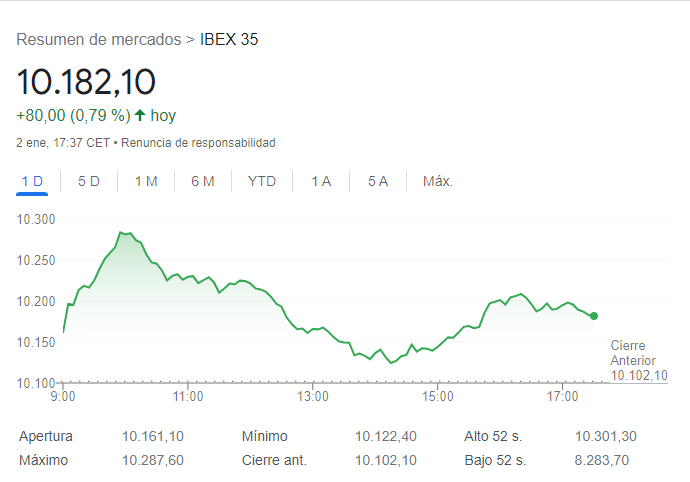Click the 9:00 x-axis label
Viewport: 690px width, 482px height.
point(63,397)
